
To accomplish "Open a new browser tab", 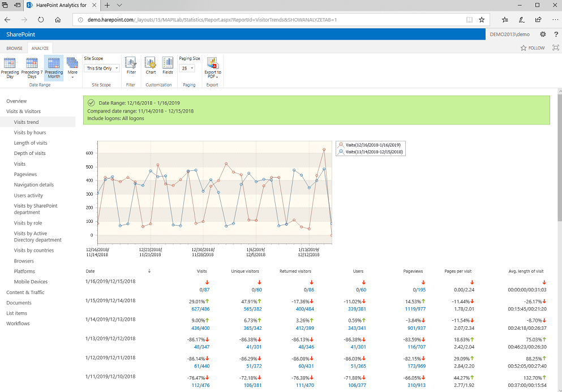I will (x=107, y=5).
